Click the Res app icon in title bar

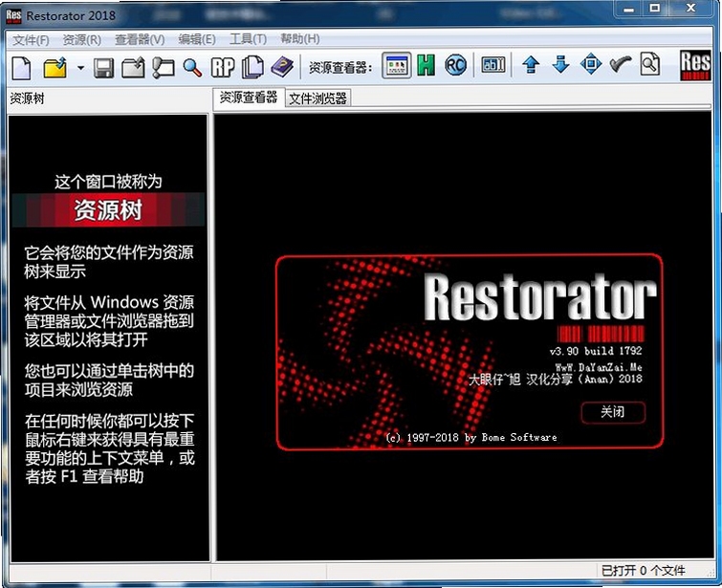(x=13, y=15)
